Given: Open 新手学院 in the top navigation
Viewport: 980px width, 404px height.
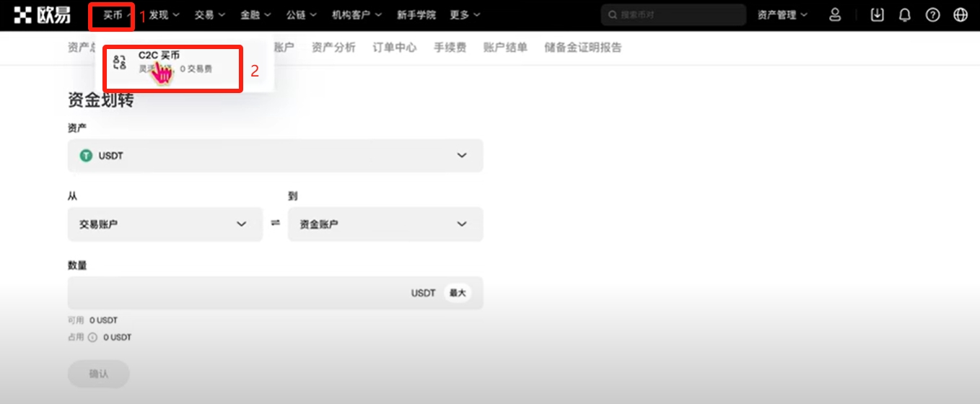Looking at the screenshot, I should pyautogui.click(x=416, y=14).
